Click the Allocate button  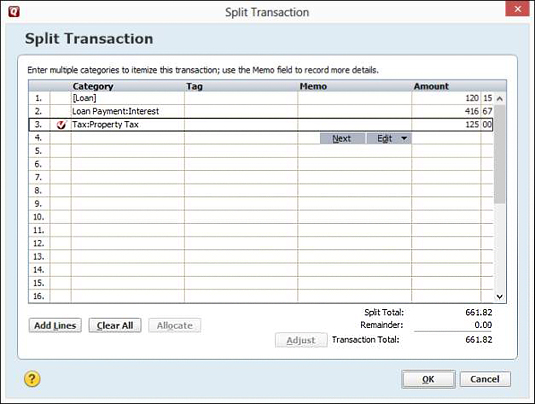pyautogui.click(x=175, y=325)
